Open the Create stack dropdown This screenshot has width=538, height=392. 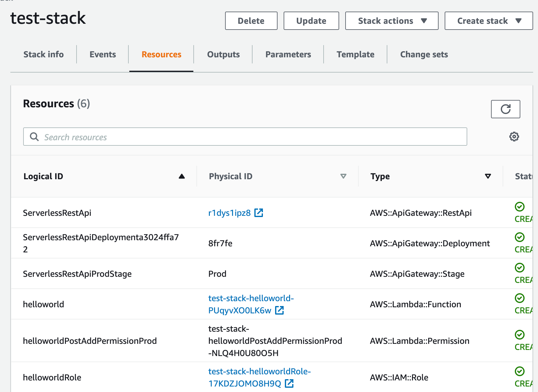[x=489, y=21]
